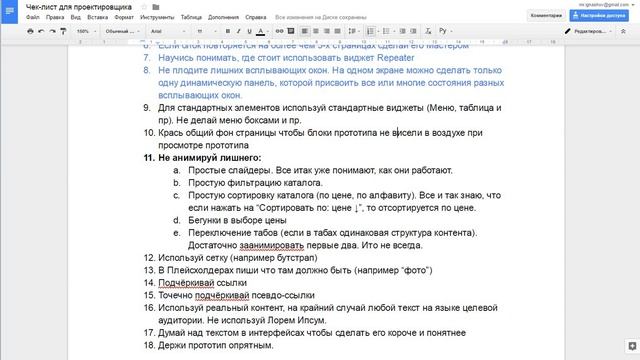Open the line spacing menu
Screen dimensions: 640x360
coord(353,31)
